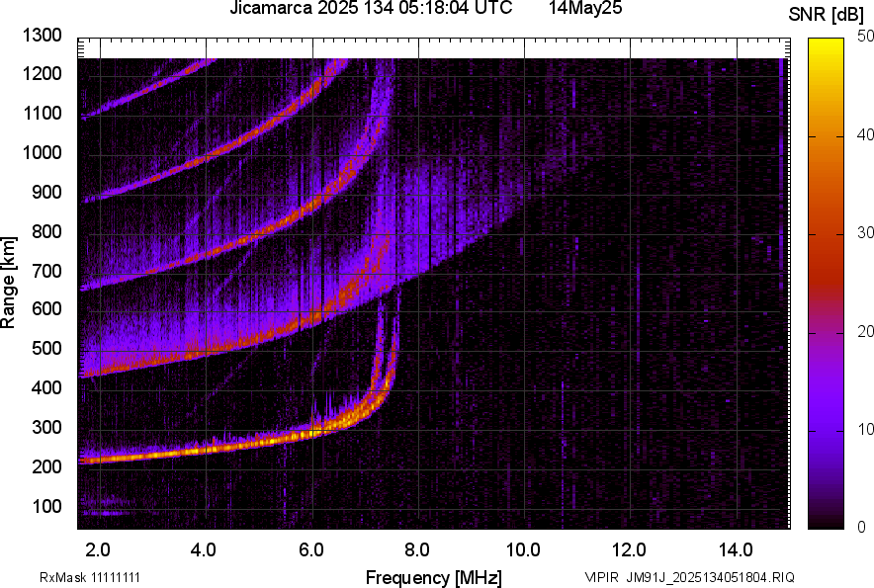This screenshot has width=874, height=588.
Task: Click the colorbar tick label '30'
Action: [x=865, y=232]
